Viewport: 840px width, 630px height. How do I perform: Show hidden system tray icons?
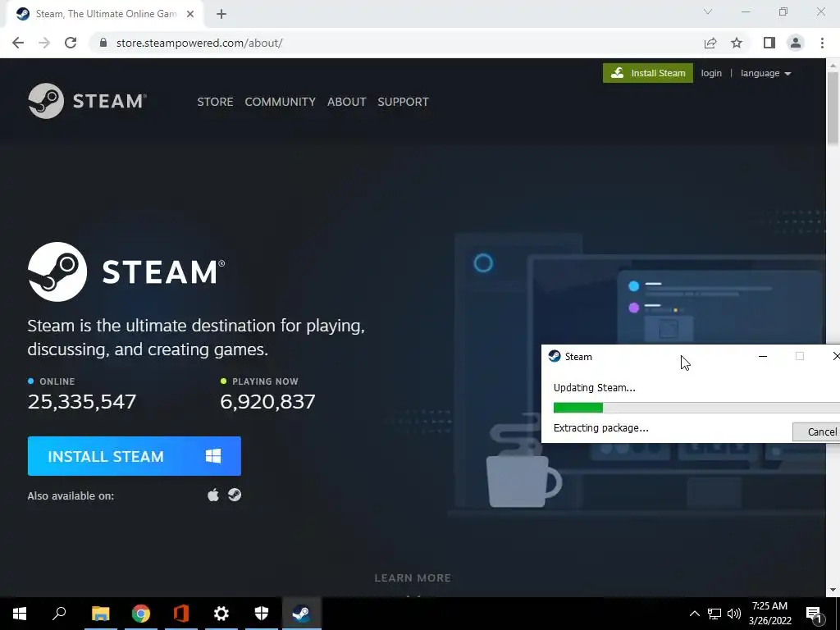(694, 614)
